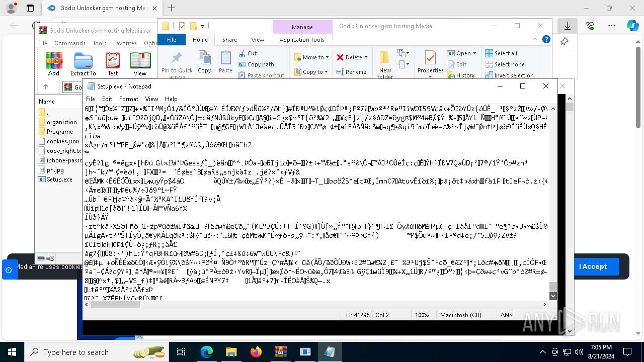Select Setup.exe in WinRAR file list
This screenshot has height=362, width=644.
tap(55, 179)
